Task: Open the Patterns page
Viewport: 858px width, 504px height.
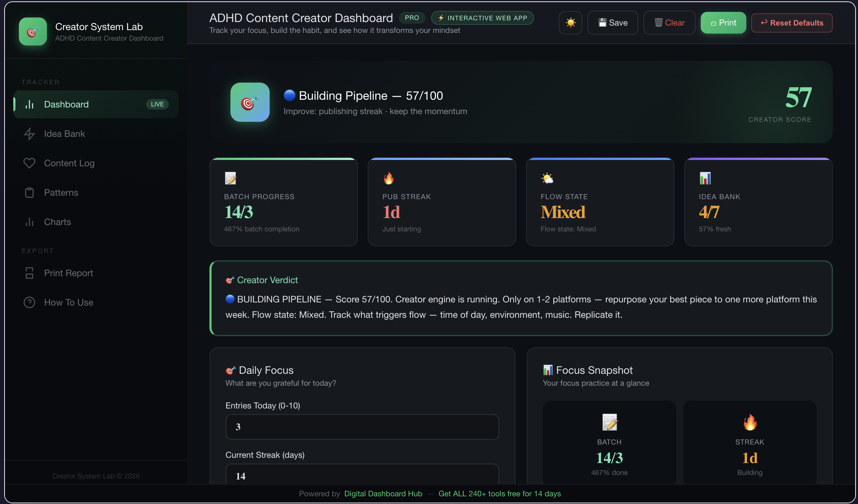Action: [x=96, y=192]
